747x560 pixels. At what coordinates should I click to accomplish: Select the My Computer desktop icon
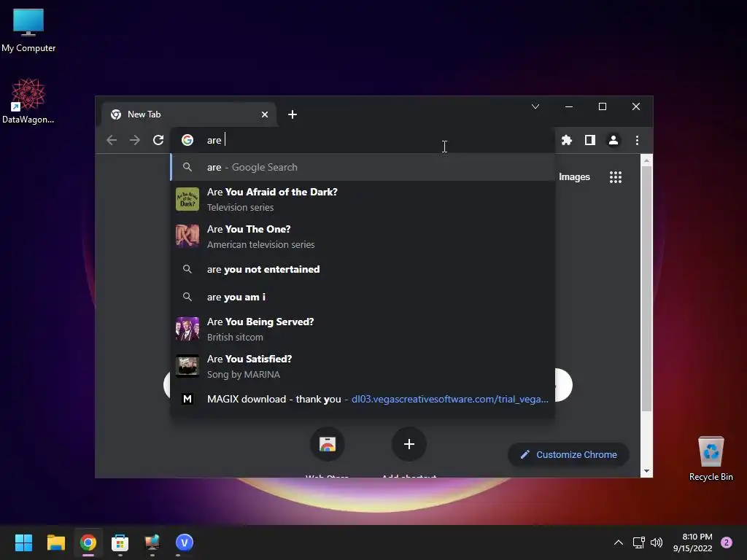pyautogui.click(x=28, y=30)
